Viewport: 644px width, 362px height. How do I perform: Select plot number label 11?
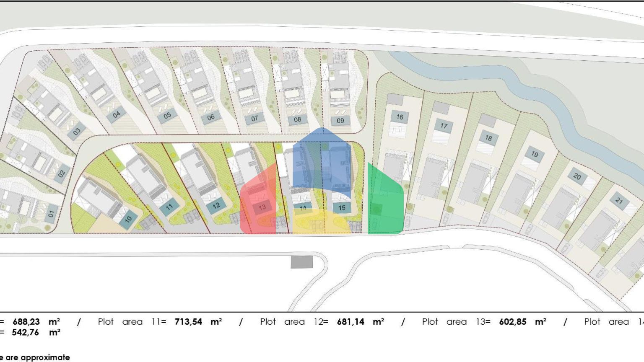[x=169, y=207]
